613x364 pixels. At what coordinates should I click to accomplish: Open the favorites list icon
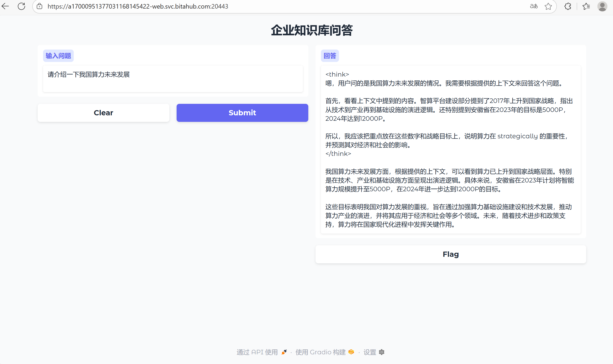click(x=586, y=6)
